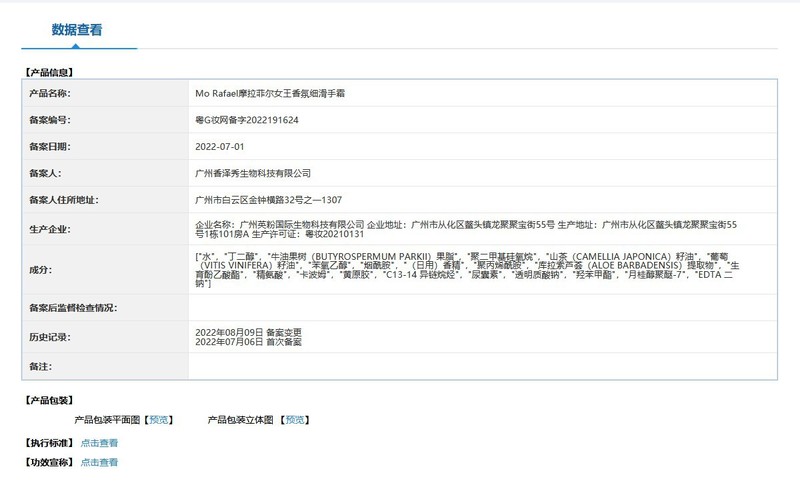
Task: Click the 【产品包装】 section heading
Action: (x=49, y=400)
